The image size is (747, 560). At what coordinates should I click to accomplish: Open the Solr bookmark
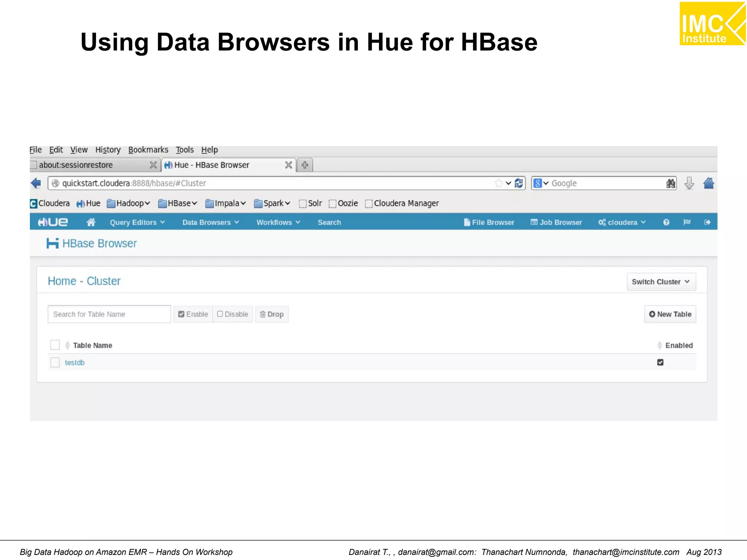(x=310, y=203)
